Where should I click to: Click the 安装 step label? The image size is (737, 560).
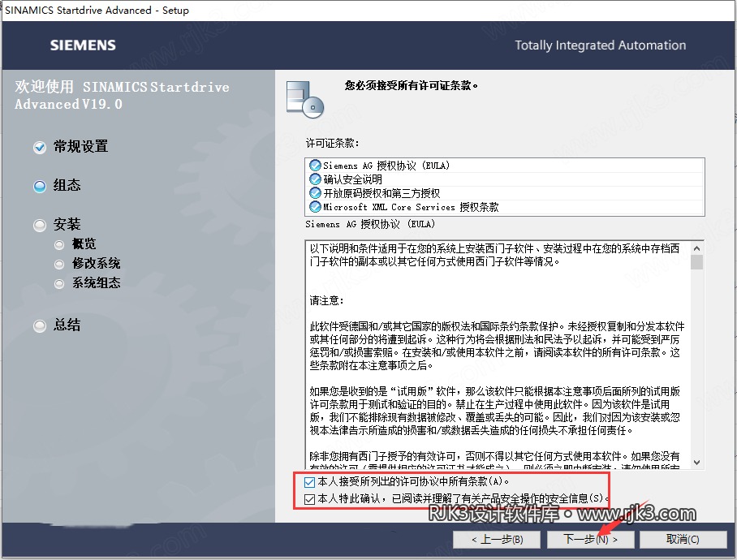click(67, 224)
